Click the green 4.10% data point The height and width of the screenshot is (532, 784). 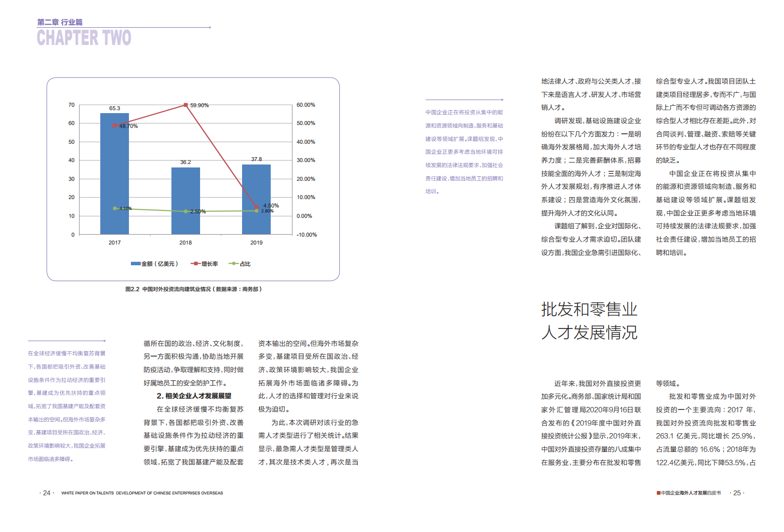pyautogui.click(x=115, y=208)
